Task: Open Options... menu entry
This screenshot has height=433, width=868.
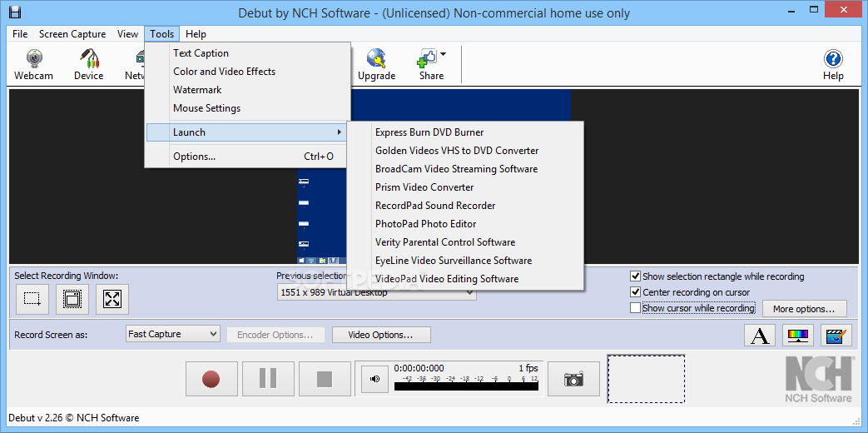Action: tap(247, 157)
